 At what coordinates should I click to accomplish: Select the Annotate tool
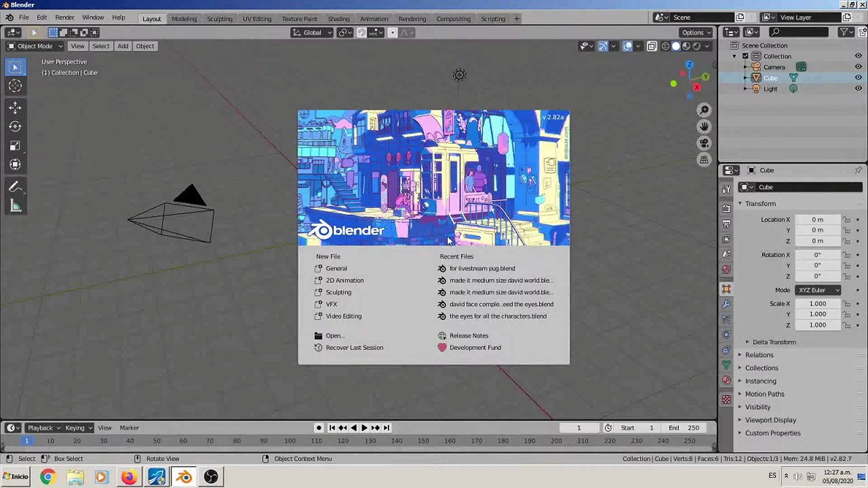(15, 187)
